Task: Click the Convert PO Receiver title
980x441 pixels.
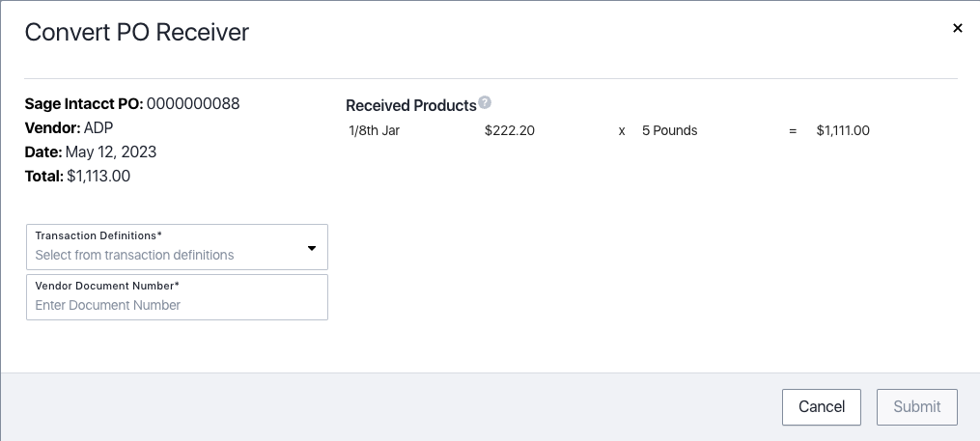Action: point(137,32)
